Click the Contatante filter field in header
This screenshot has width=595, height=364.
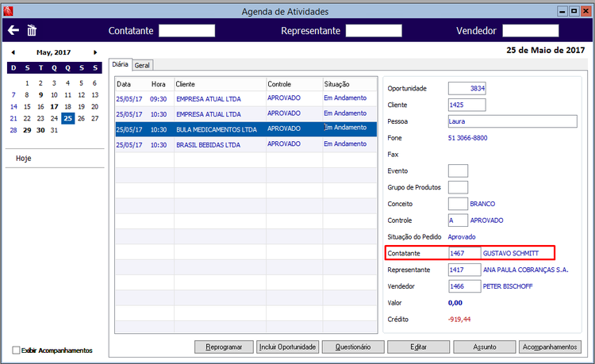[186, 31]
